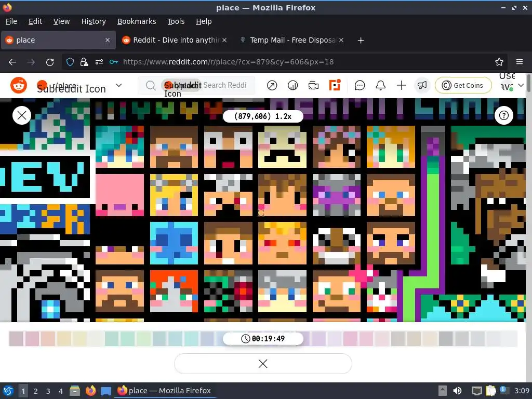Open the taskbar file manager icon
532x399 pixels.
click(75, 391)
